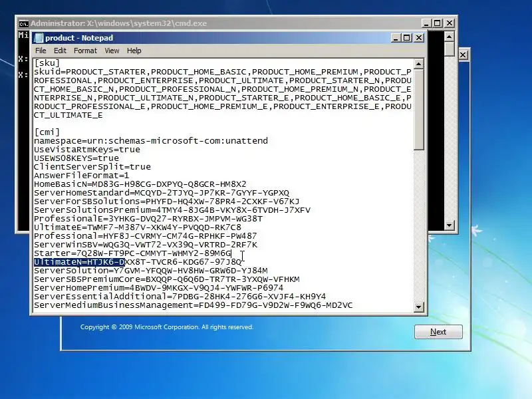Minimize the cmd.exe Administrator window
The width and height of the screenshot is (532, 399).
(426, 23)
